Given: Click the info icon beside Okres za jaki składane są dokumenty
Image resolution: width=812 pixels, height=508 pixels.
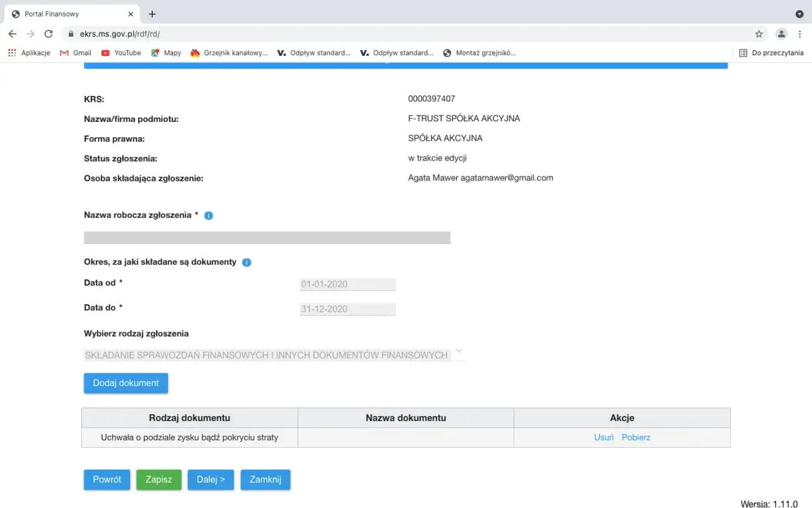Looking at the screenshot, I should click(246, 262).
